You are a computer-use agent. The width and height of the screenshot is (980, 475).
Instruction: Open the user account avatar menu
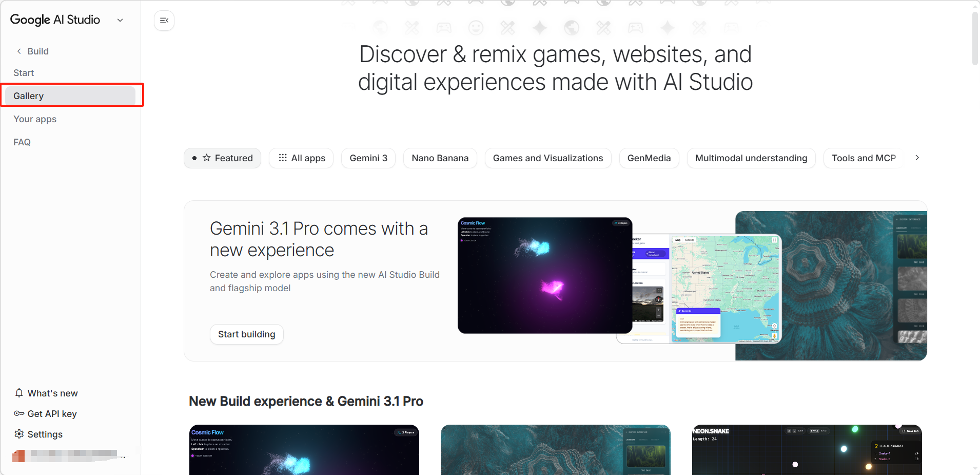coord(18,455)
